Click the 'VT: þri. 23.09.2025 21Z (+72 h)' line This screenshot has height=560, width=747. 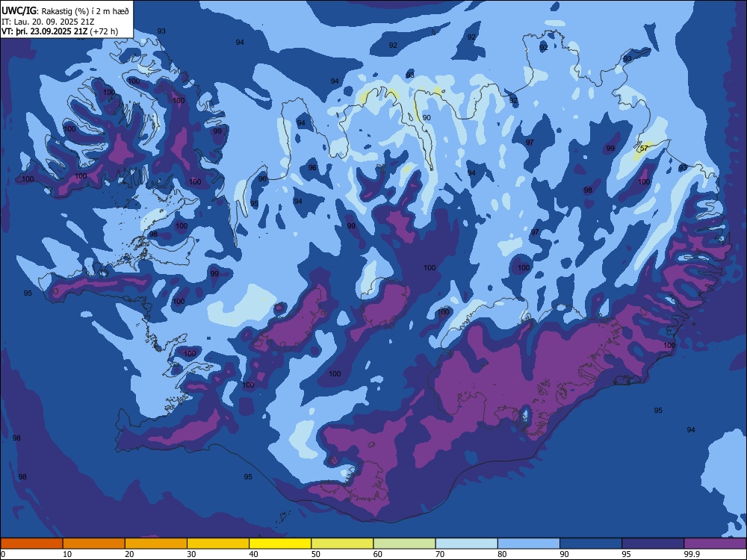[x=60, y=32]
